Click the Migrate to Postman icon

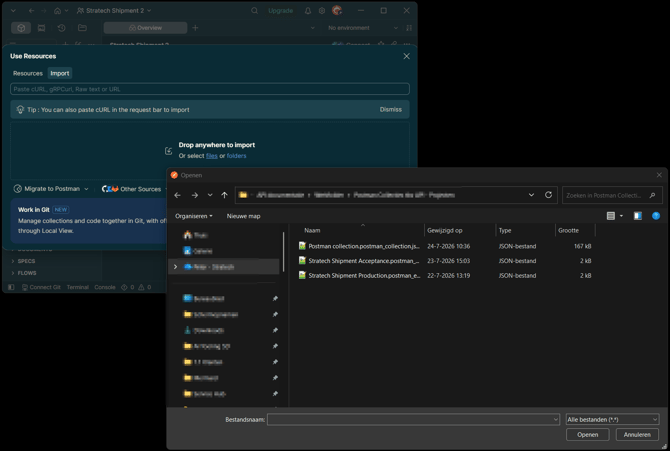(x=18, y=189)
